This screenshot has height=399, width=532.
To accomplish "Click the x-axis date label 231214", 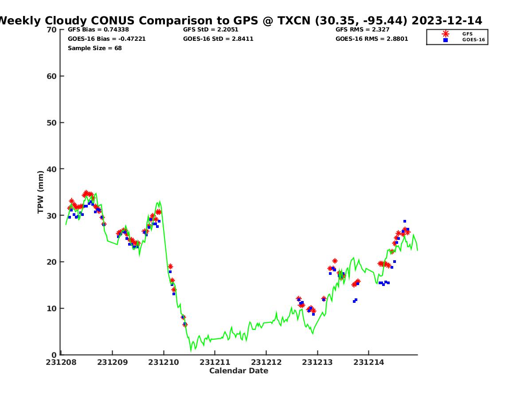I will coord(369,362).
